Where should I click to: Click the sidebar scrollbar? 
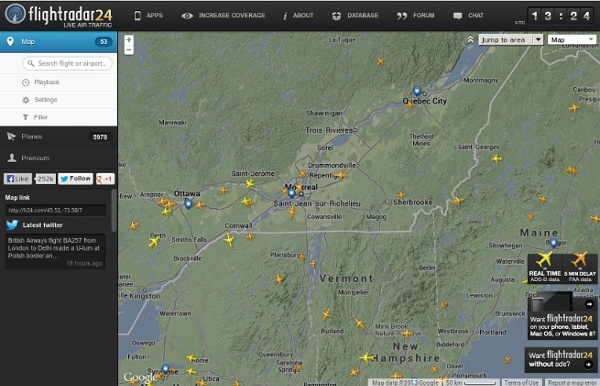(x=114, y=210)
